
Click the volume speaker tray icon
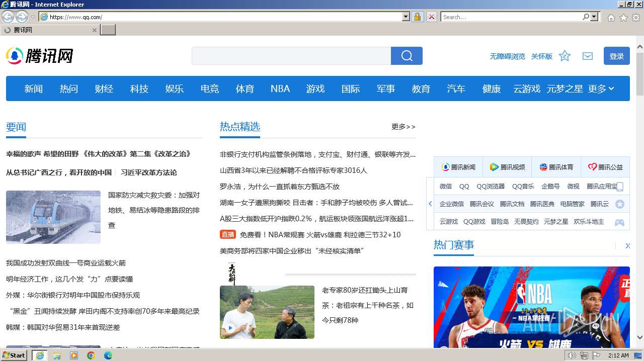tap(572, 355)
